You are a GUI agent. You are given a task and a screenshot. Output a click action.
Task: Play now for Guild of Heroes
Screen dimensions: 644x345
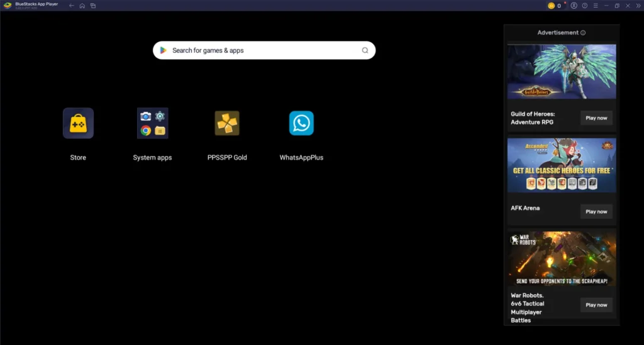pyautogui.click(x=596, y=118)
